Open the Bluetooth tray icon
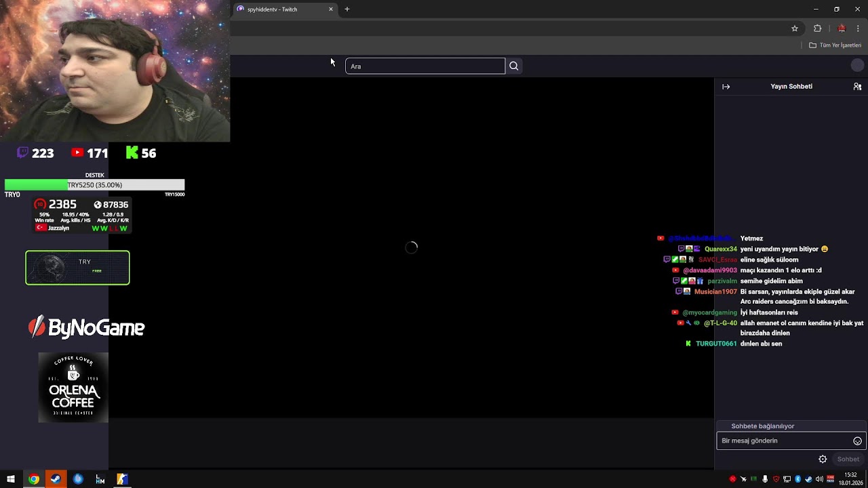The image size is (868, 488). tap(798, 479)
